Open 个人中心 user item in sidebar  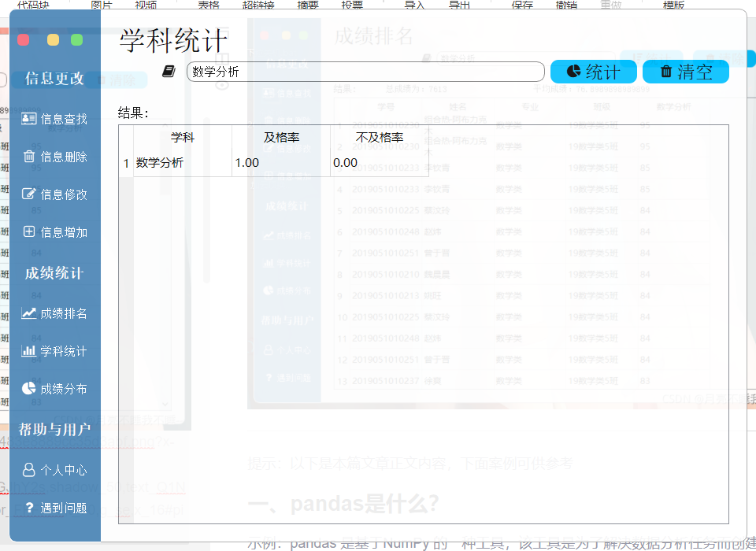[x=54, y=470]
